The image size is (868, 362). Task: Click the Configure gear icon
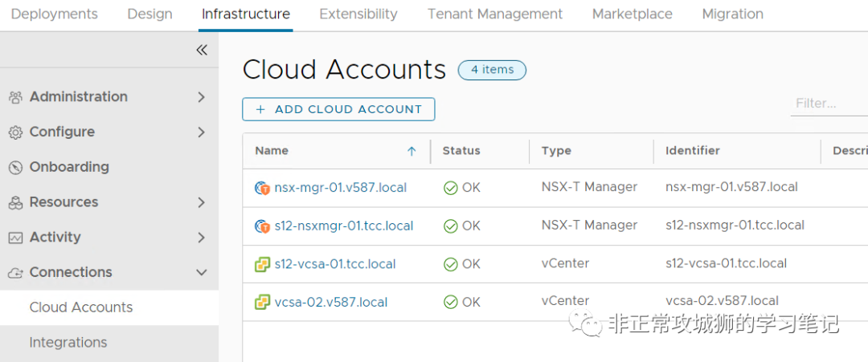(x=15, y=132)
